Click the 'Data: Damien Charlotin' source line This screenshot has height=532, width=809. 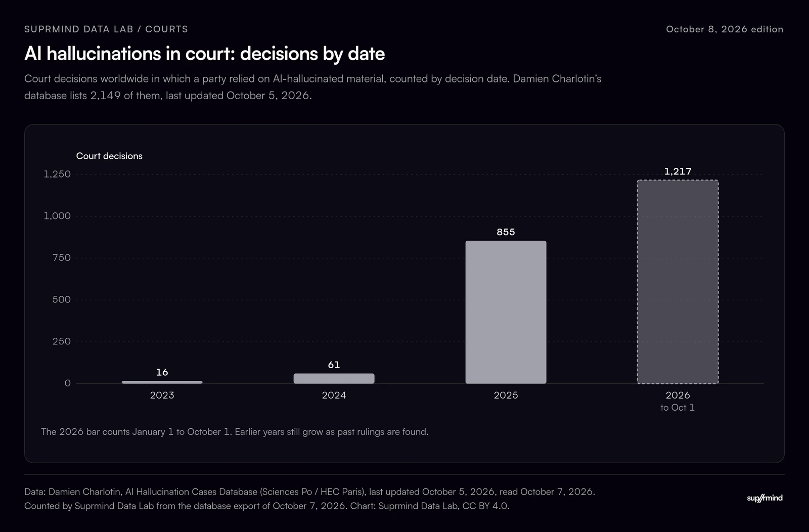[x=309, y=492]
